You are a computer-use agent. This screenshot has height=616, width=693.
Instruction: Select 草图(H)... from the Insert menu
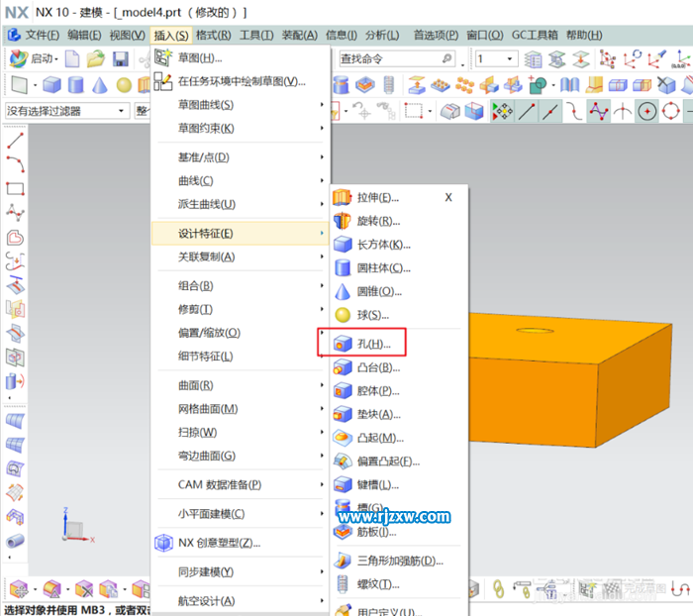241,57
